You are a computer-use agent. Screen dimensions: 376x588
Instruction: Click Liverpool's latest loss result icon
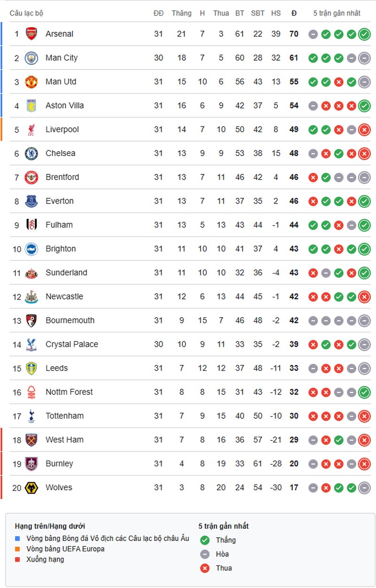pos(364,129)
